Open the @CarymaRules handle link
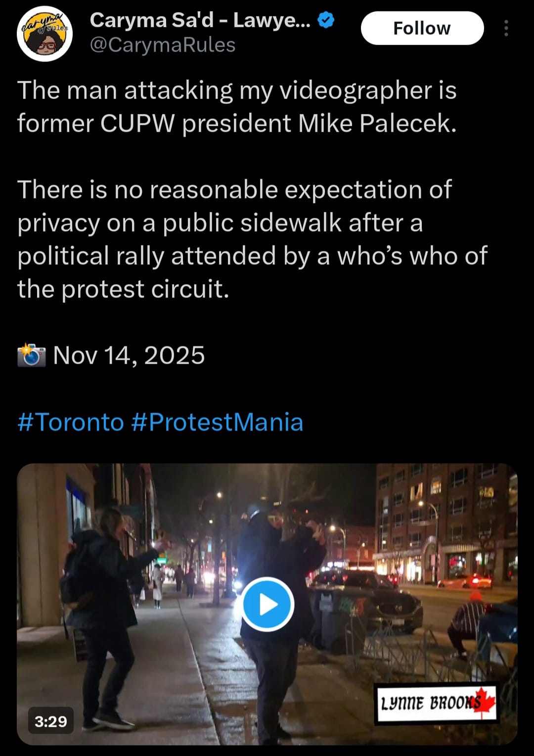Viewport: 534px width, 756px height. (x=163, y=45)
